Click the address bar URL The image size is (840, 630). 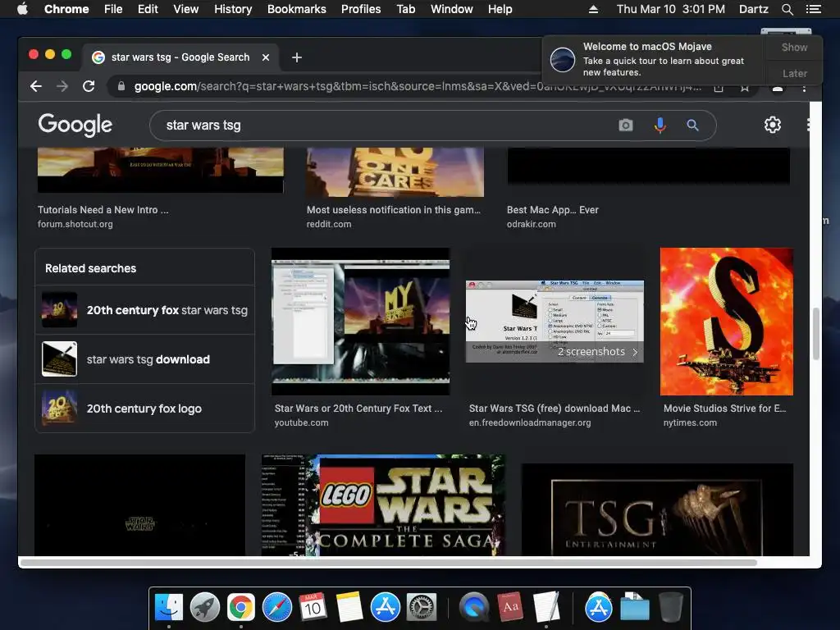[x=418, y=86]
